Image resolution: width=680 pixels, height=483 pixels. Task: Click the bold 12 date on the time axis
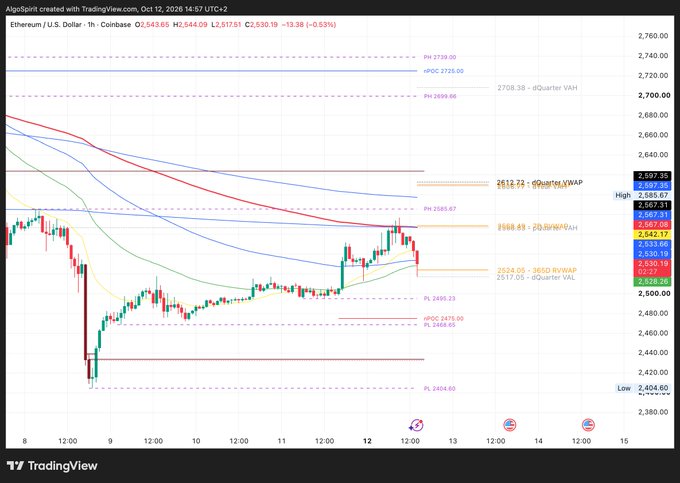pos(367,441)
